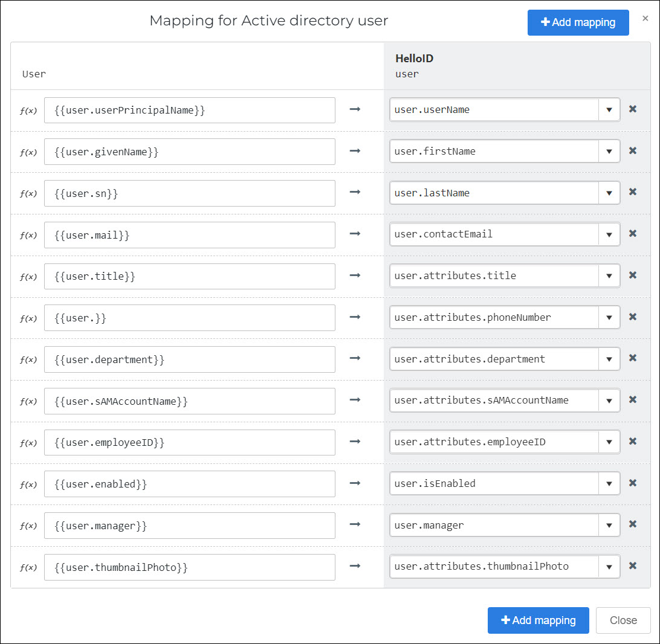Viewport: 660px width, 644px height.
Task: Edit the incomplete {{user.}} source field
Action: (x=189, y=318)
